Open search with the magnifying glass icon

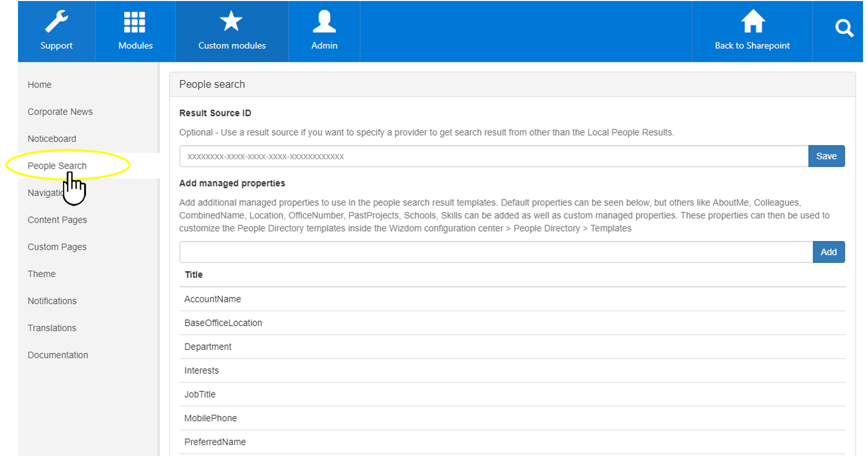click(x=843, y=28)
